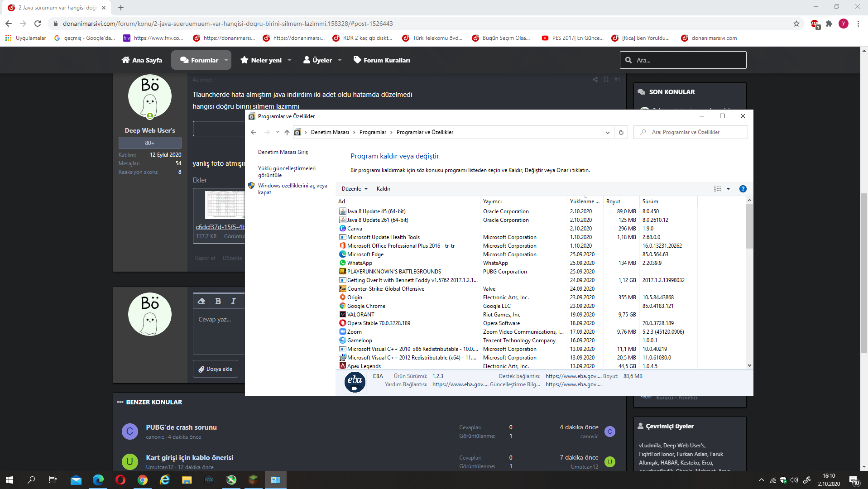
Task: Select Java 8 Update 45 (64-bit) entry
Action: 376,211
